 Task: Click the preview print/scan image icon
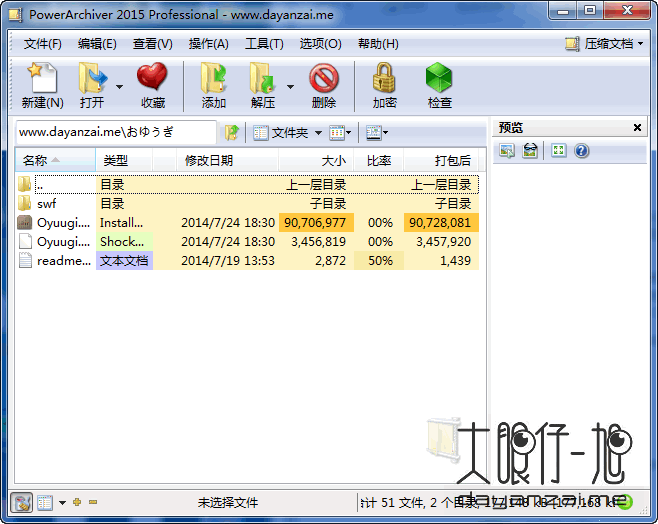click(530, 150)
